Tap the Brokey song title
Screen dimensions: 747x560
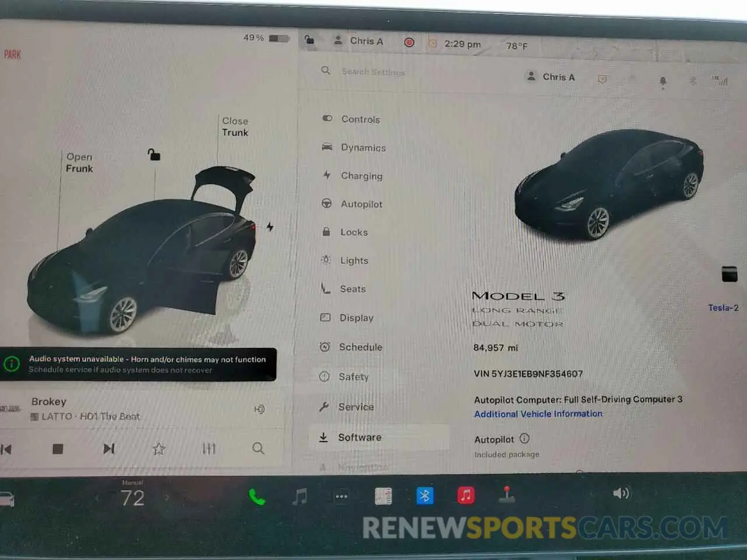(49, 401)
